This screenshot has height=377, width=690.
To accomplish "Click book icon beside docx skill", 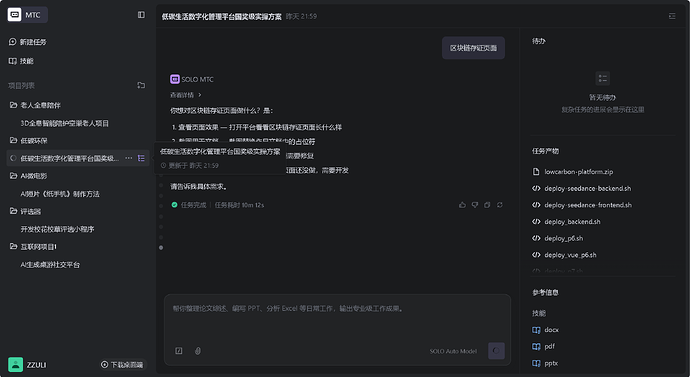I will (x=536, y=330).
